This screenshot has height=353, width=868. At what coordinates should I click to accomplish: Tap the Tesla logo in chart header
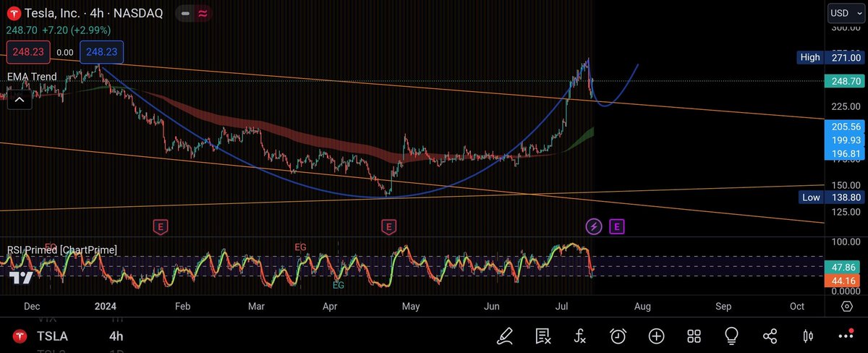pyautogui.click(x=12, y=13)
